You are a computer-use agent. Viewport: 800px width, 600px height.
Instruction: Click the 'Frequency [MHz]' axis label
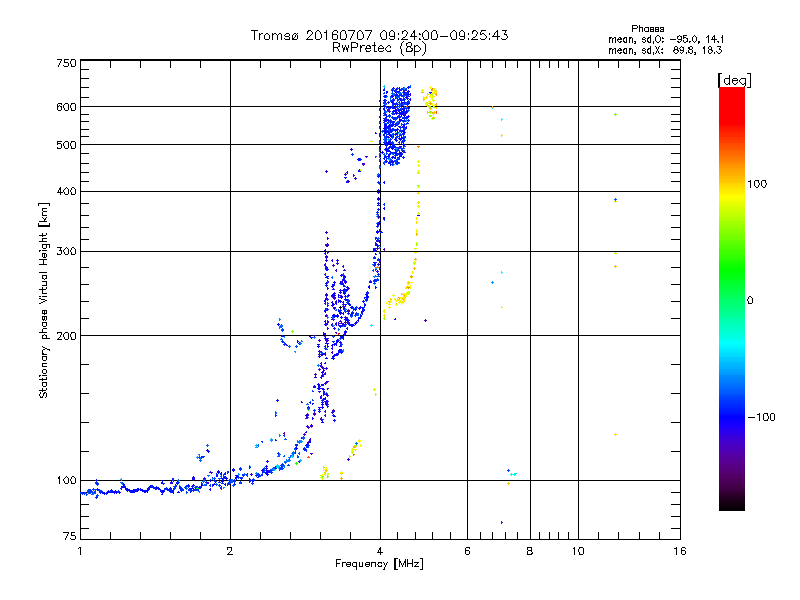(379, 564)
